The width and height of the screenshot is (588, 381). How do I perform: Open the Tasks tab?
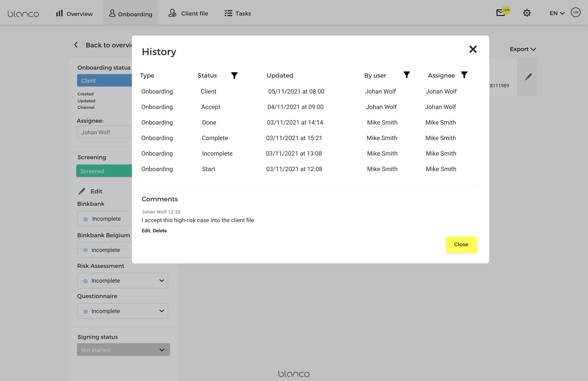(x=238, y=13)
